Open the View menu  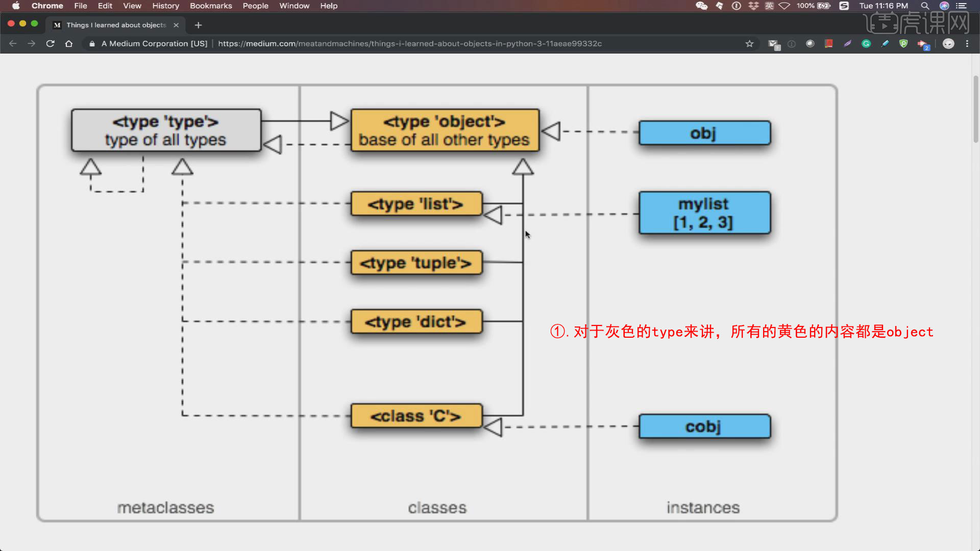point(132,6)
